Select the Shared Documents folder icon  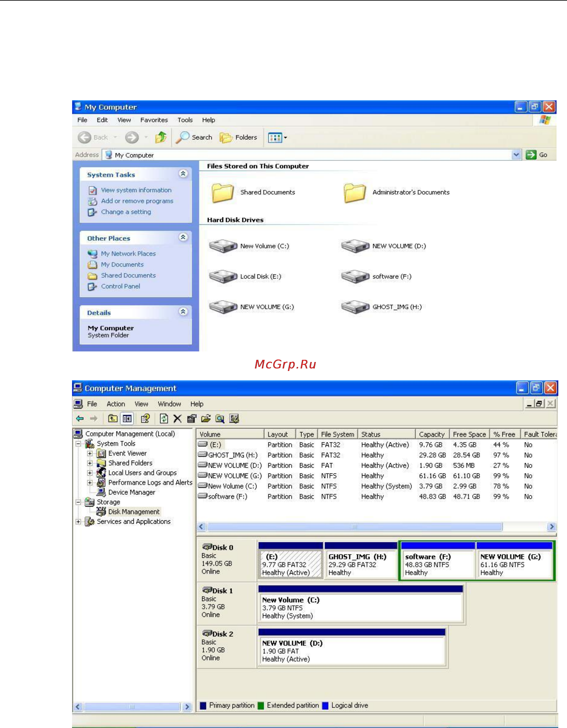222,193
